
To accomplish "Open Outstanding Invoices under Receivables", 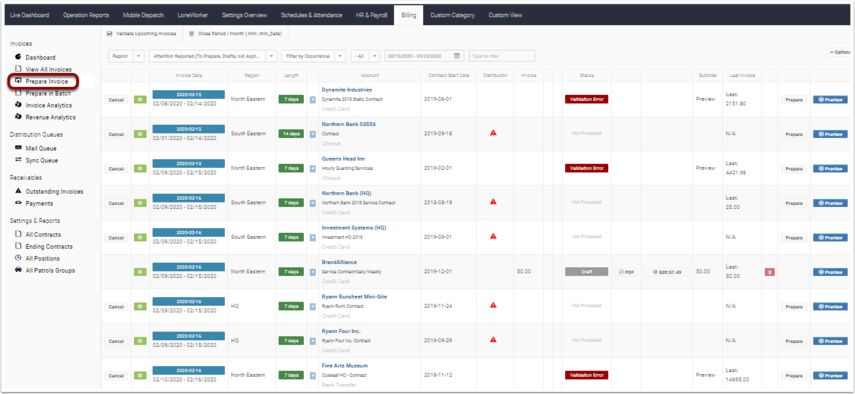I will pyautogui.click(x=54, y=191).
